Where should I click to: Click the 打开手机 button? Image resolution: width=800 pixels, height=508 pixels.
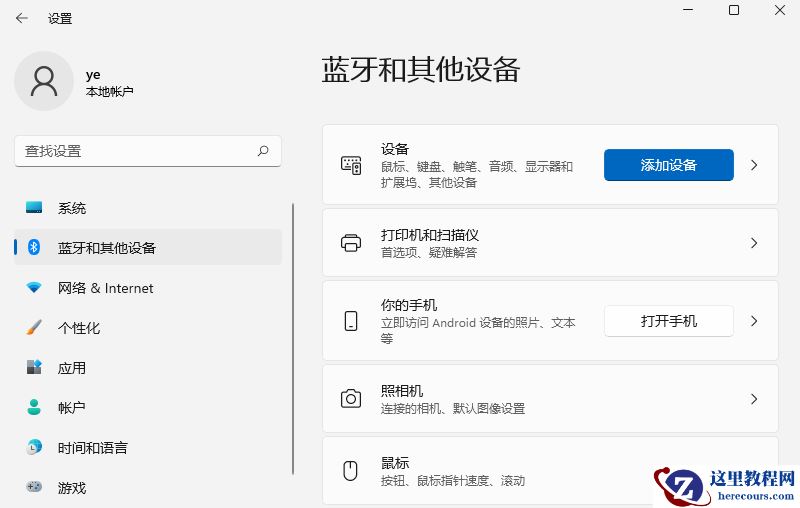click(668, 321)
